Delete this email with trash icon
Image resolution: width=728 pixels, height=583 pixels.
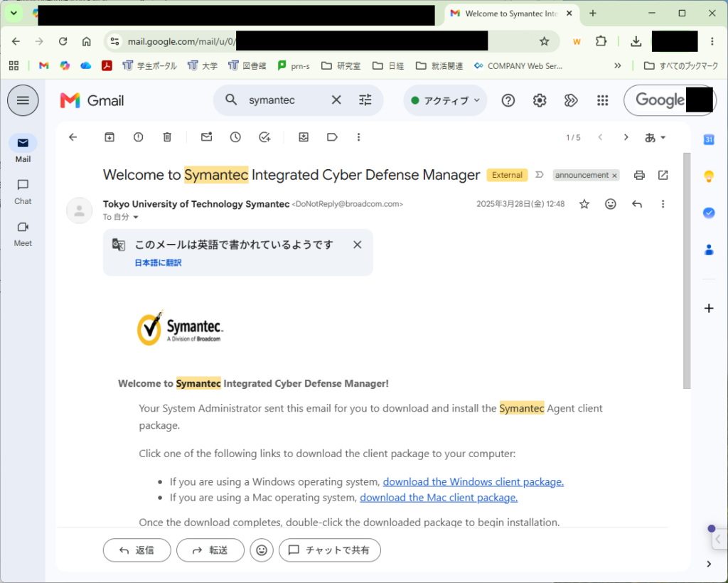[167, 137]
